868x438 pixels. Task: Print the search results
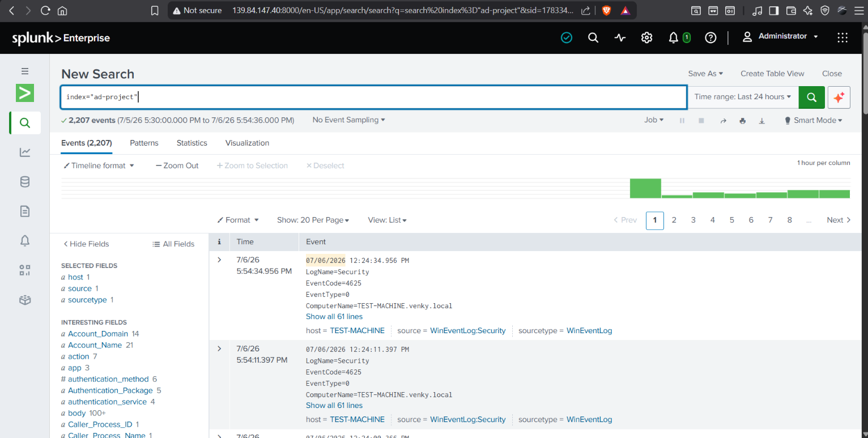coord(743,121)
